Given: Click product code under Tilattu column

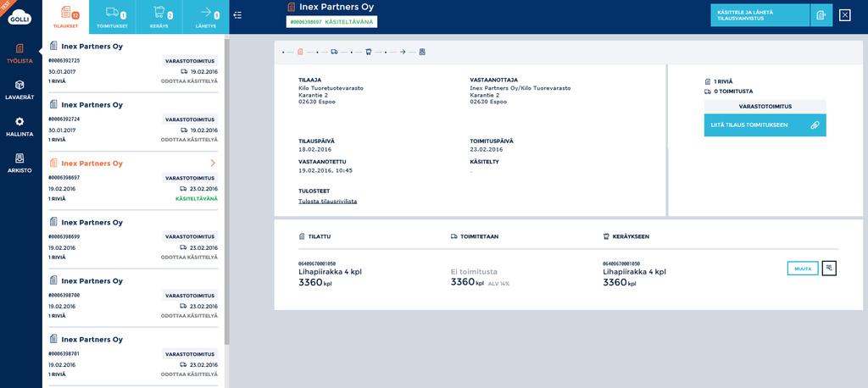Looking at the screenshot, I should click(x=317, y=264).
